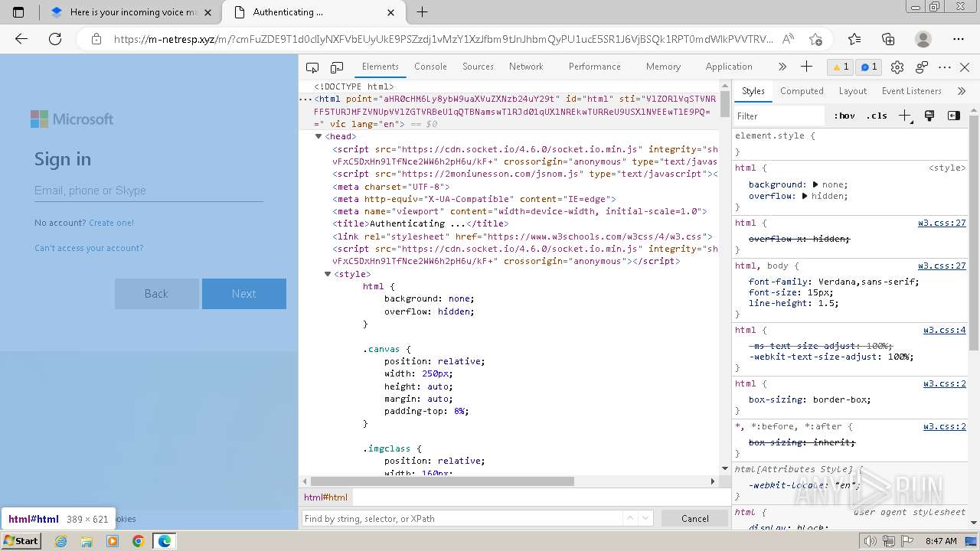Image resolution: width=980 pixels, height=551 pixels.
Task: Go back in the browser
Action: pyautogui.click(x=21, y=39)
